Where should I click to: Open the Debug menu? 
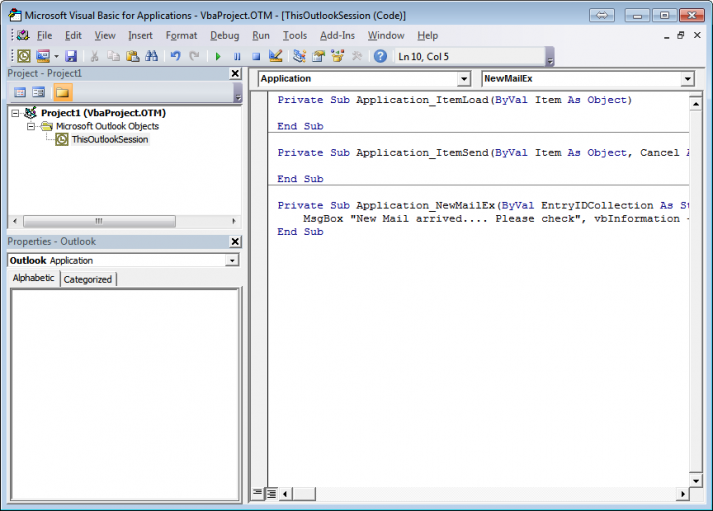point(224,35)
